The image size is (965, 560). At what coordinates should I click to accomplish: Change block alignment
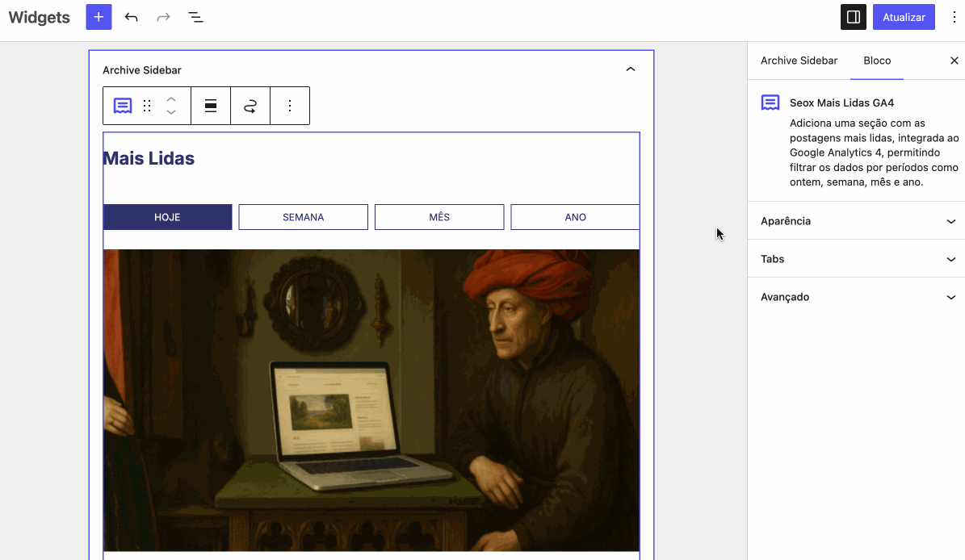211,106
